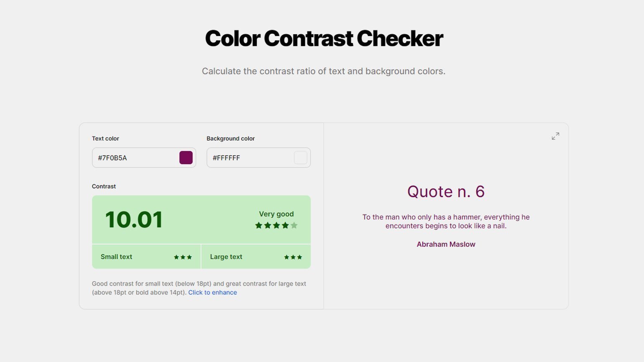
Task: Open the purple text color swatch
Action: click(186, 158)
